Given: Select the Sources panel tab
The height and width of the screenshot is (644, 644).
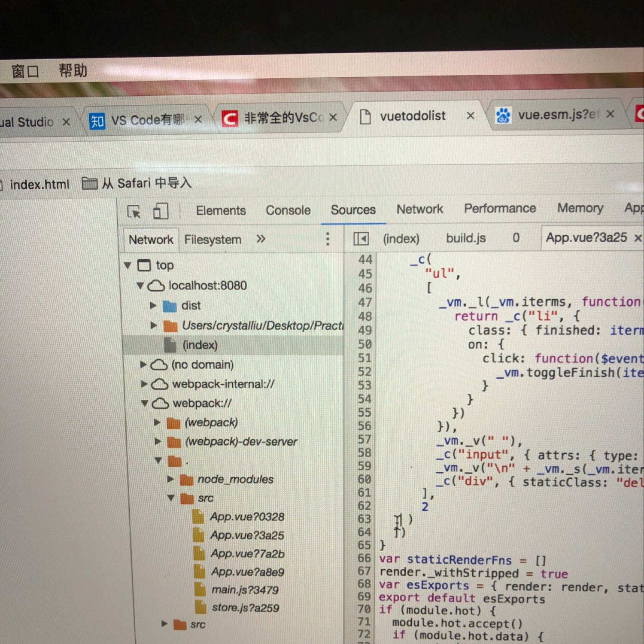Looking at the screenshot, I should pyautogui.click(x=353, y=210).
